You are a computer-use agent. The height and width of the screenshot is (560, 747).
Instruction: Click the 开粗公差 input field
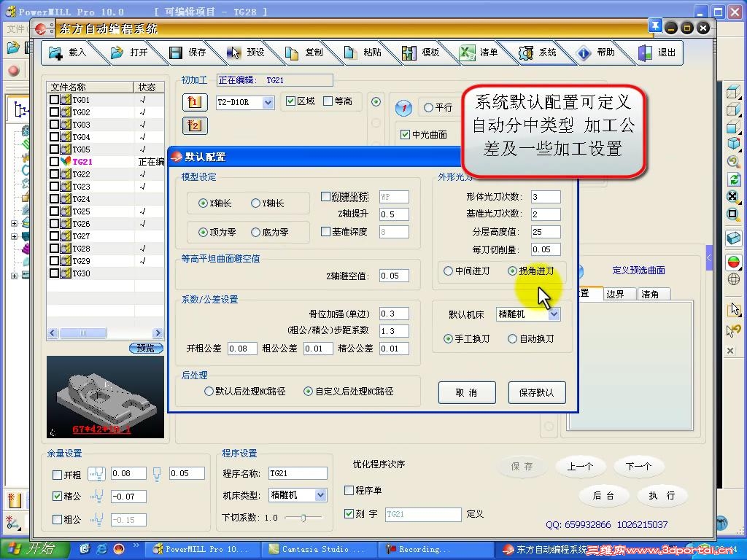pos(242,349)
